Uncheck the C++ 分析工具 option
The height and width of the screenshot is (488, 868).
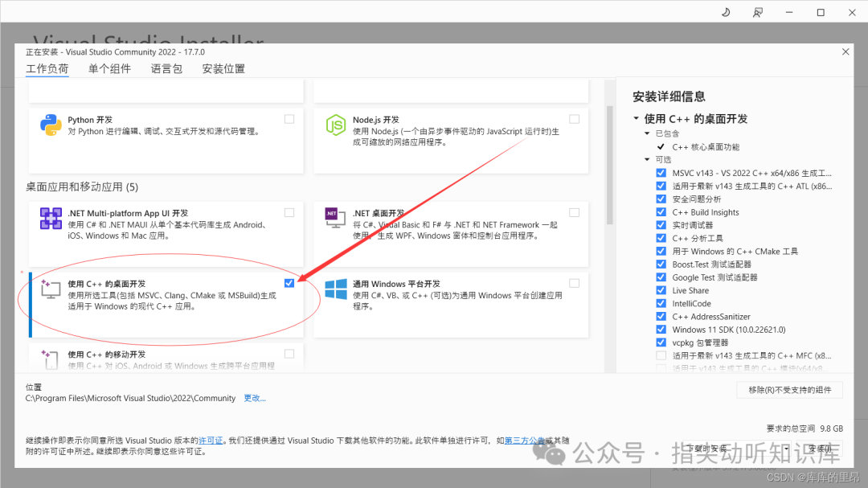661,238
